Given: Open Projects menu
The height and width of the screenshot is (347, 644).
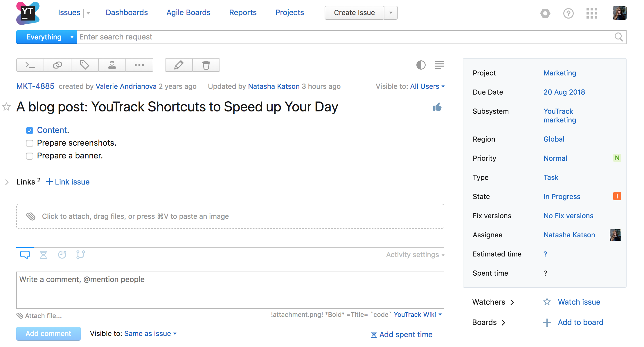Looking at the screenshot, I should [x=289, y=12].
